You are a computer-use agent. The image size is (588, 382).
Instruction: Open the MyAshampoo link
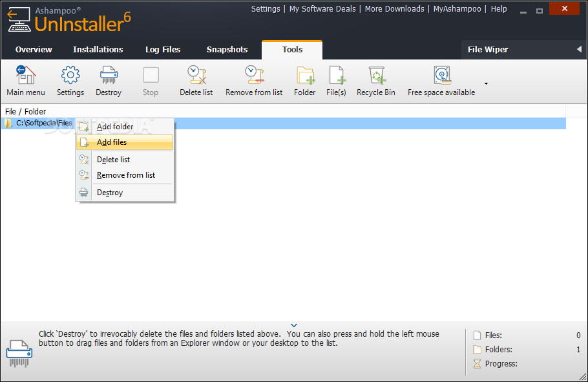tap(457, 9)
